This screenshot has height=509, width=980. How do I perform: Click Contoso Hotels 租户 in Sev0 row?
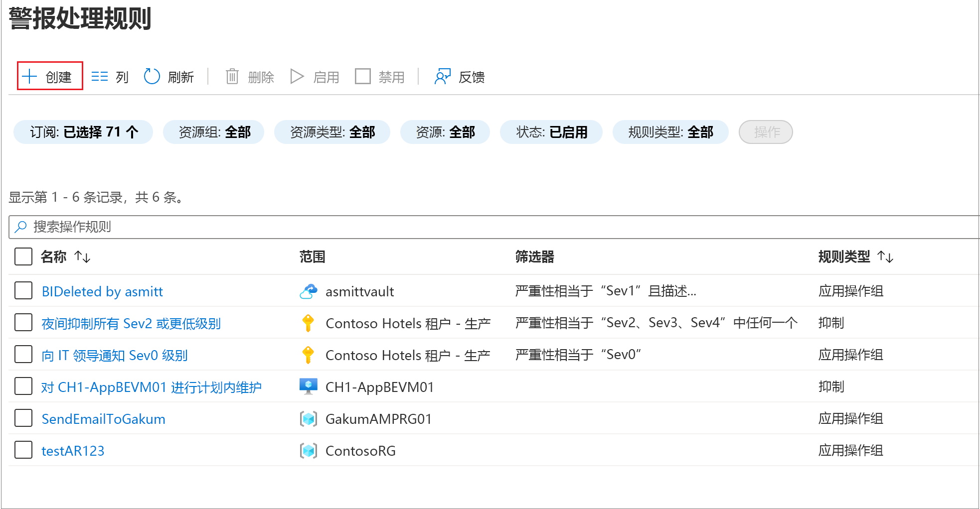click(408, 355)
